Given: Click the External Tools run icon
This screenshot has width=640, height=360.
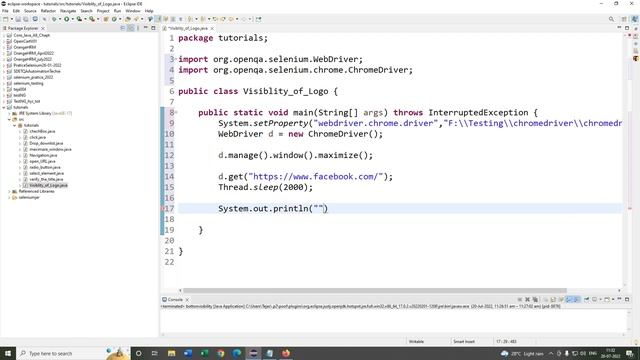Looking at the screenshot, I should 92,19.
